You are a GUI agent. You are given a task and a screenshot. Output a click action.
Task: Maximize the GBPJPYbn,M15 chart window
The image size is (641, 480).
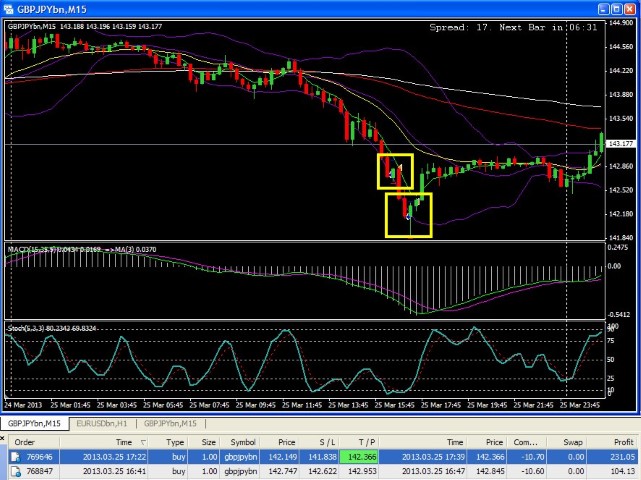pos(616,9)
